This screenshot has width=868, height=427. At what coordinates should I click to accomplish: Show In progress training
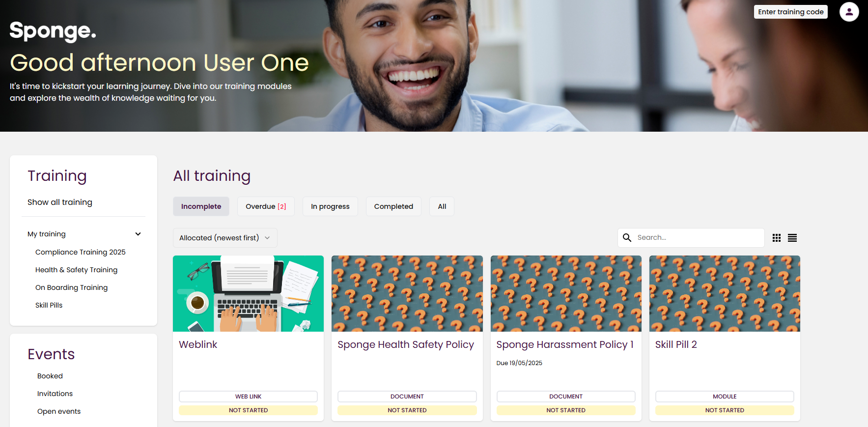pos(330,206)
